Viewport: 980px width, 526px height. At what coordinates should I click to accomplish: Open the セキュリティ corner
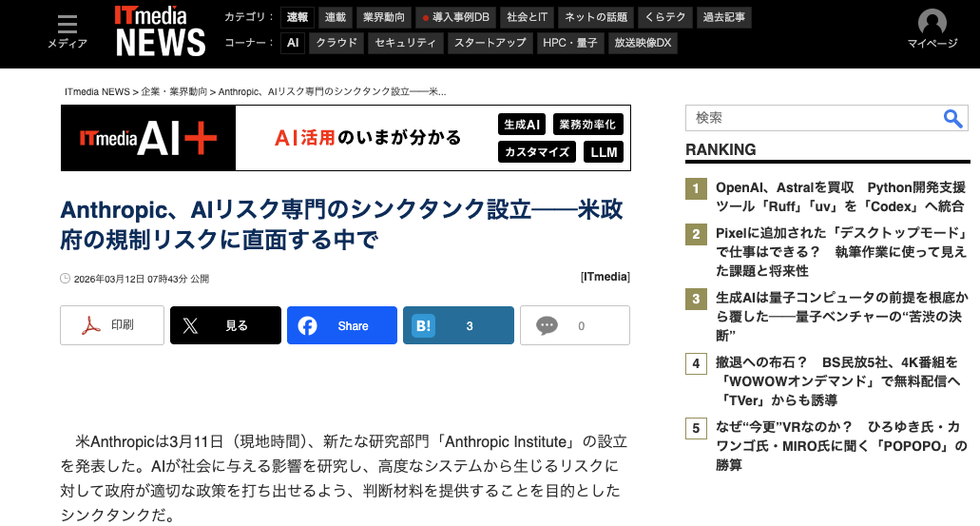point(406,43)
